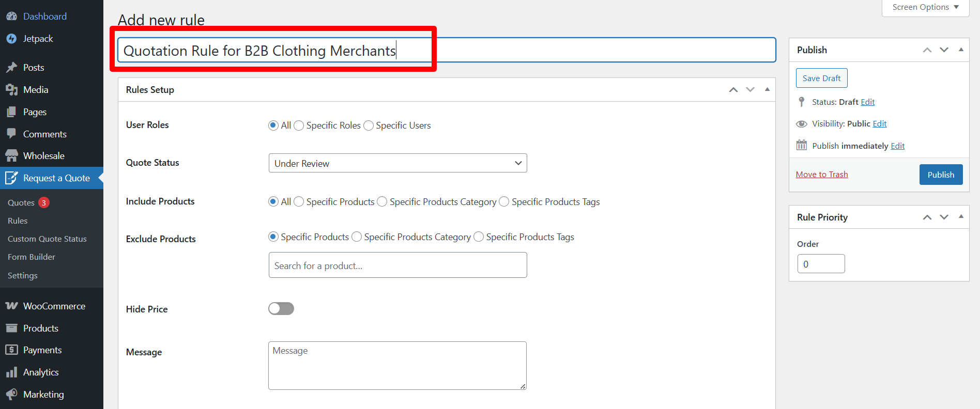The image size is (980, 409).
Task: Click Move to Trash link
Action: pyautogui.click(x=822, y=175)
